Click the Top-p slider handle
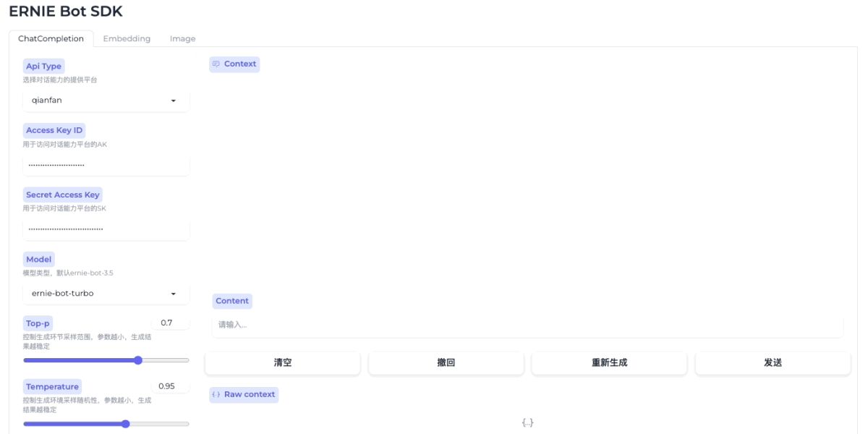868x434 pixels. (138, 360)
